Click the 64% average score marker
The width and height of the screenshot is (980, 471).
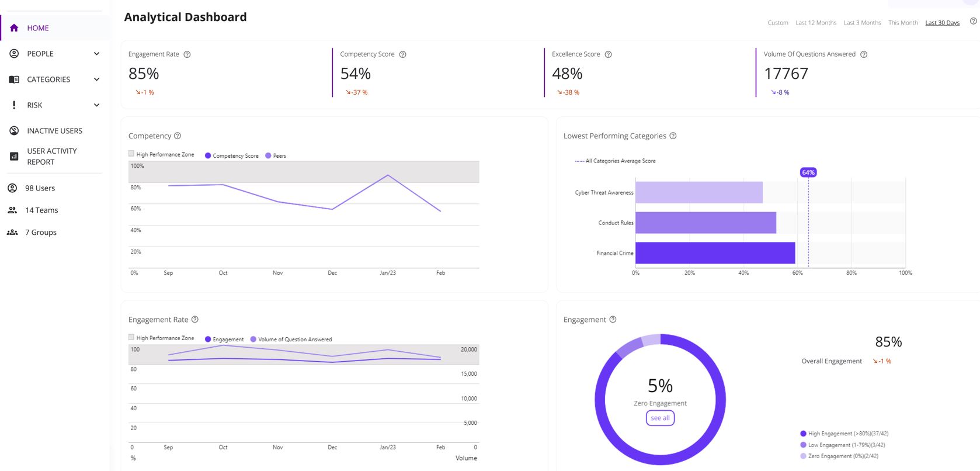[x=808, y=172]
